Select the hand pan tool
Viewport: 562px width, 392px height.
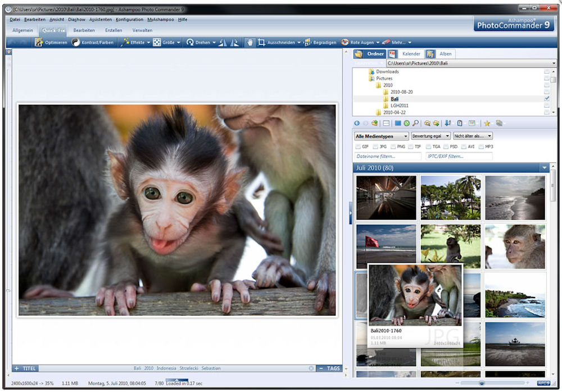pos(250,43)
